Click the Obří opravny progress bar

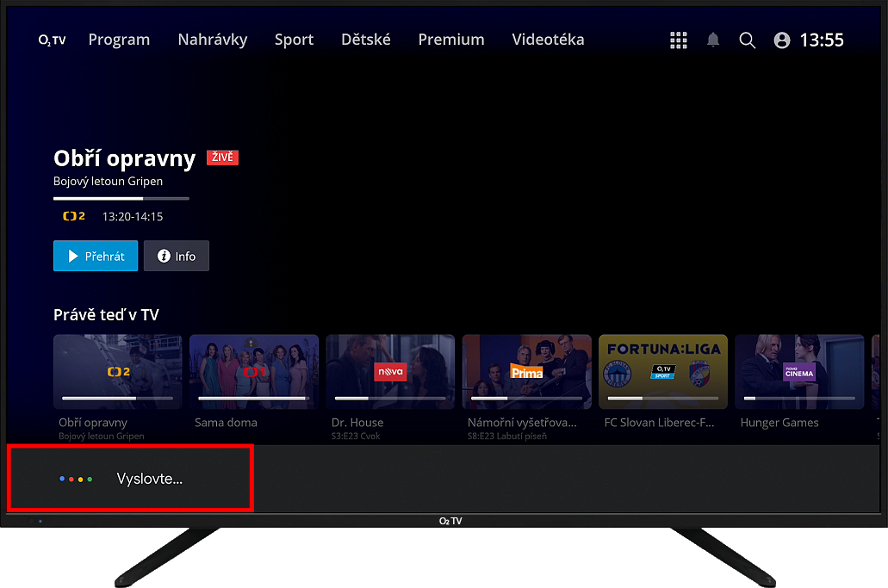(121, 199)
